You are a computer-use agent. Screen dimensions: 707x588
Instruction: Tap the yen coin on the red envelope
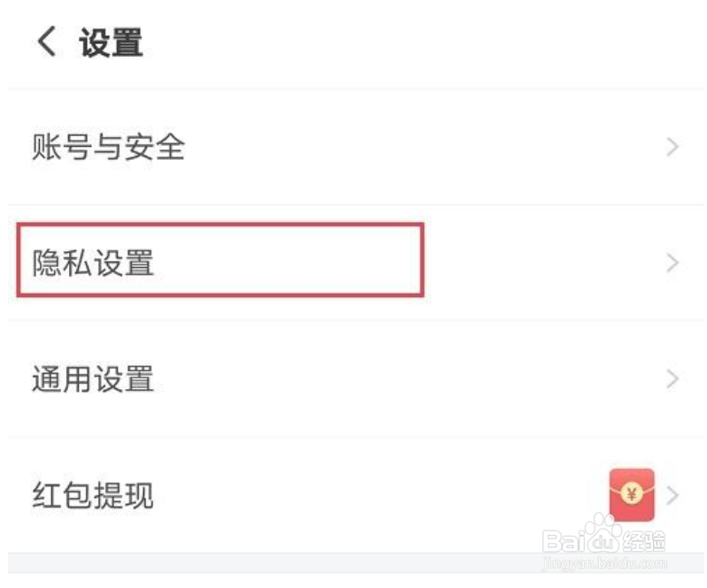click(x=632, y=493)
